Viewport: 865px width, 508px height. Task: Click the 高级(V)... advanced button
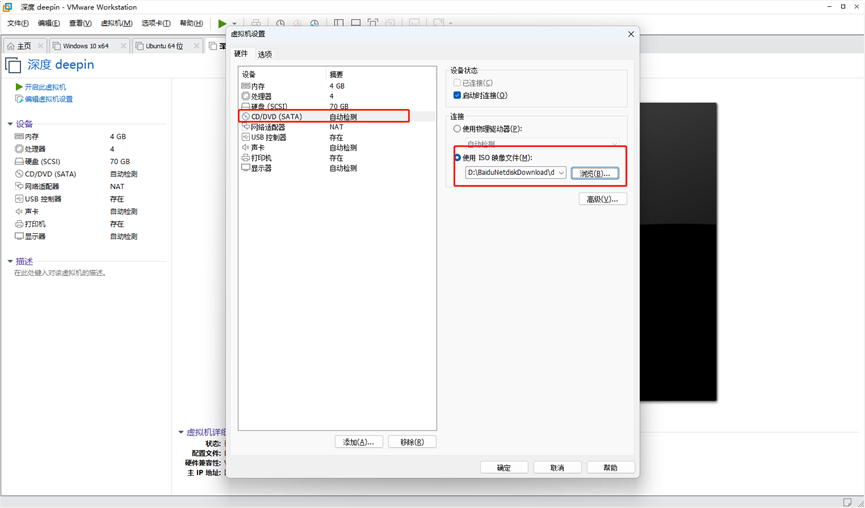pos(602,199)
